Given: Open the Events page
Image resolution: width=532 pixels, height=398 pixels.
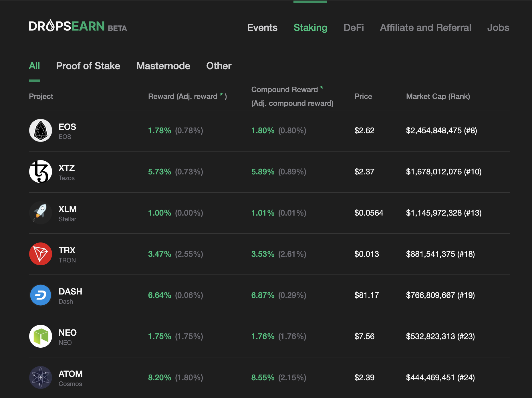Looking at the screenshot, I should [262, 27].
